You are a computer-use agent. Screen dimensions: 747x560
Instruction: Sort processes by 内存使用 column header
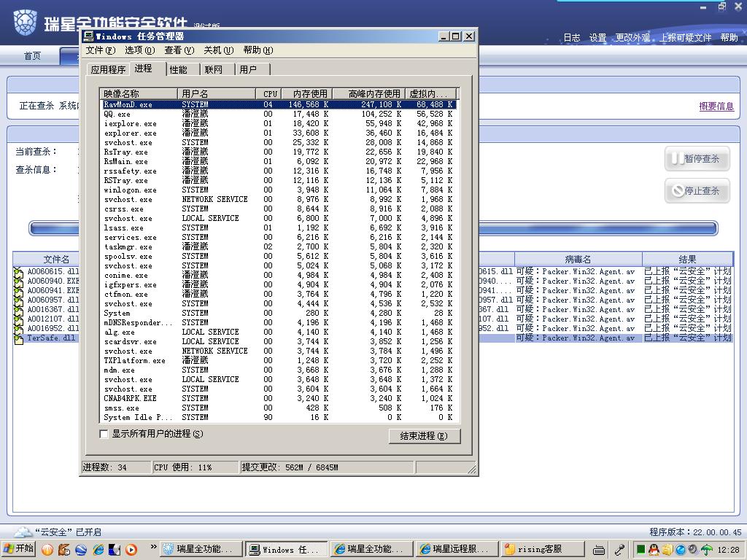pyautogui.click(x=310, y=93)
